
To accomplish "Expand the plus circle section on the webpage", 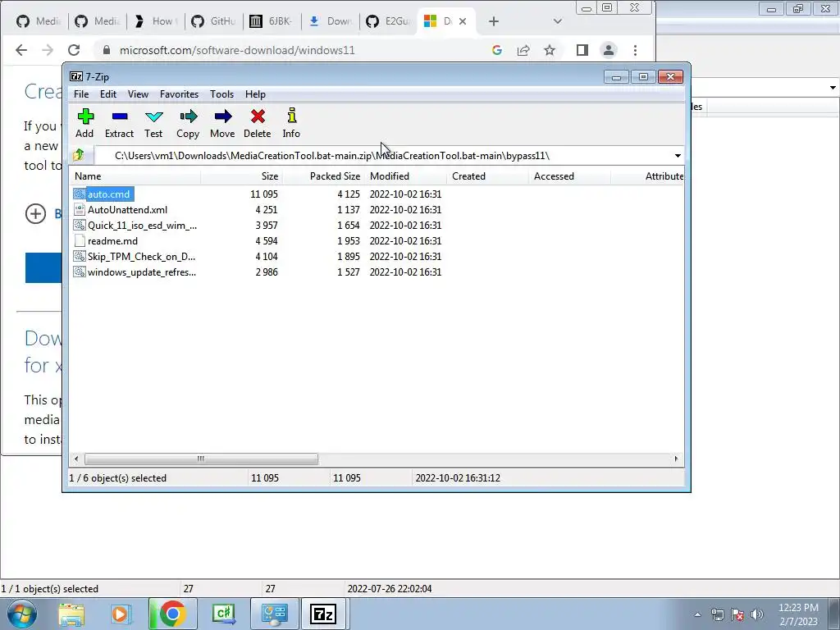I will click(x=35, y=214).
